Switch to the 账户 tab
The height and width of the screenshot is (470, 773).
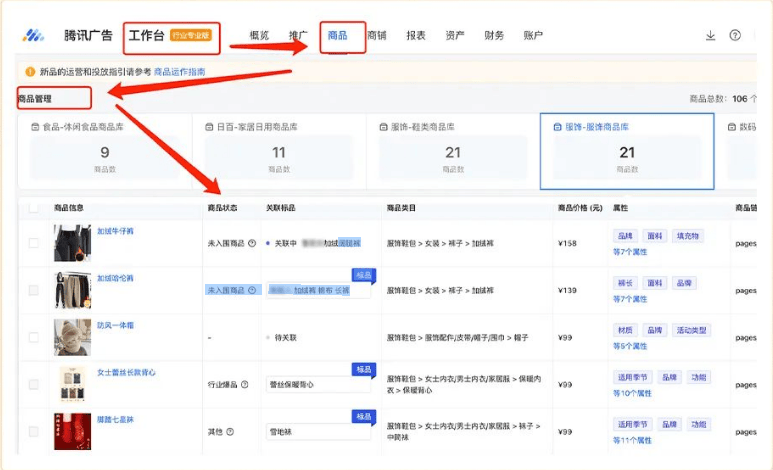pos(533,36)
